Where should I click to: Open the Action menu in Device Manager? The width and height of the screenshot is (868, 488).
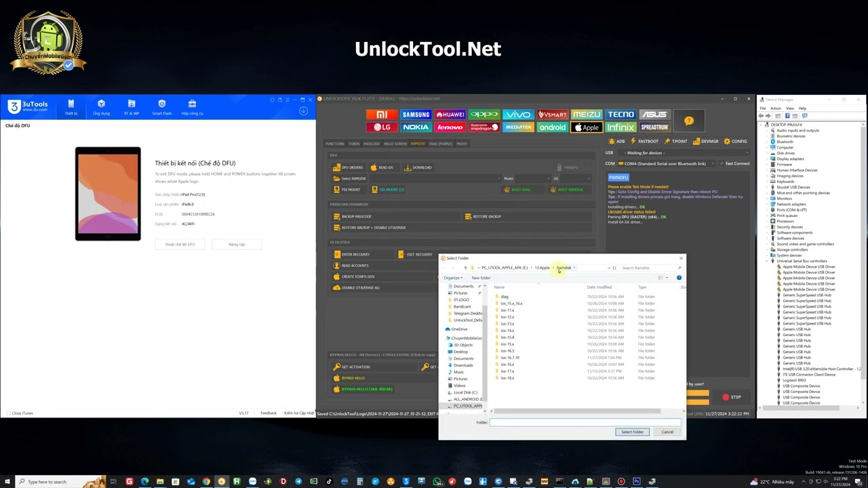[x=776, y=108]
